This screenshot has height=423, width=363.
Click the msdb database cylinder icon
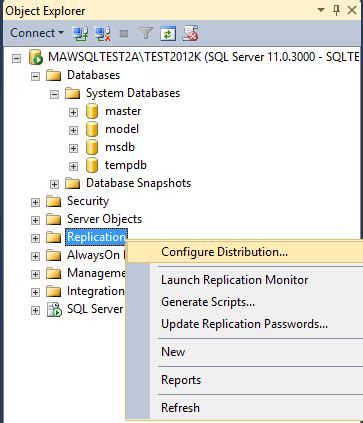[92, 147]
